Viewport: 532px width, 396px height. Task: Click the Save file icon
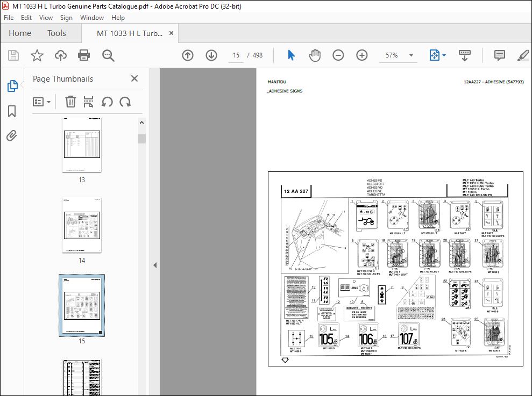click(x=13, y=55)
